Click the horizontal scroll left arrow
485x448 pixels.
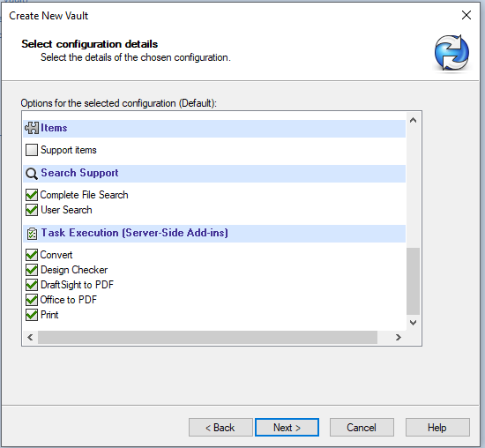click(30, 337)
